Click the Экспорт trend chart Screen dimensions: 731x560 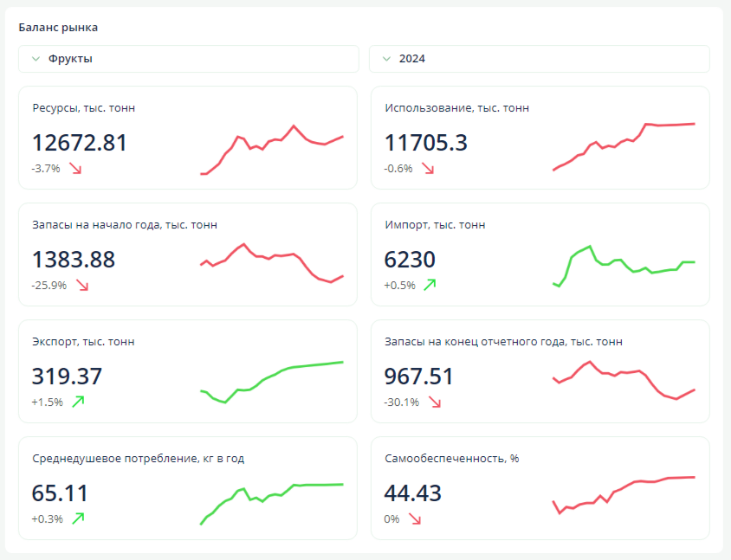click(x=272, y=381)
